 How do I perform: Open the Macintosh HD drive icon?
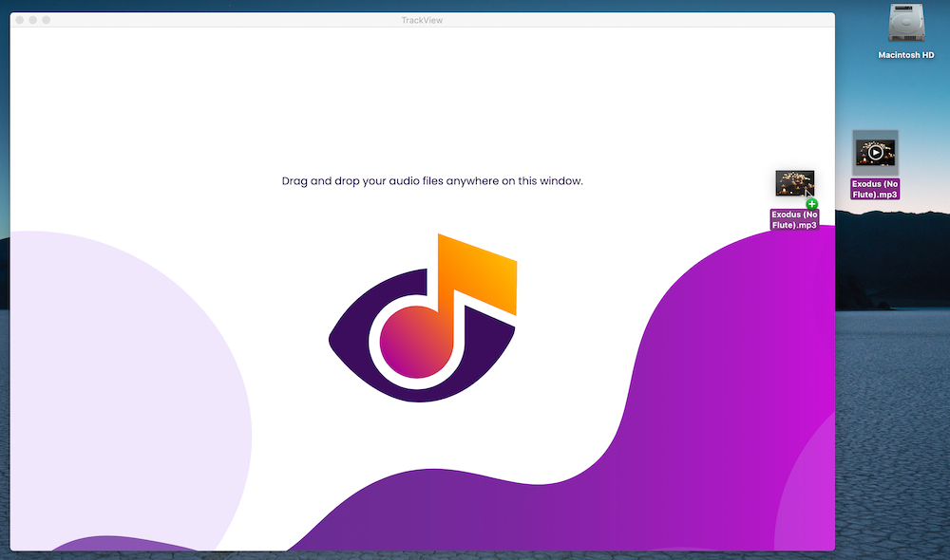click(906, 25)
